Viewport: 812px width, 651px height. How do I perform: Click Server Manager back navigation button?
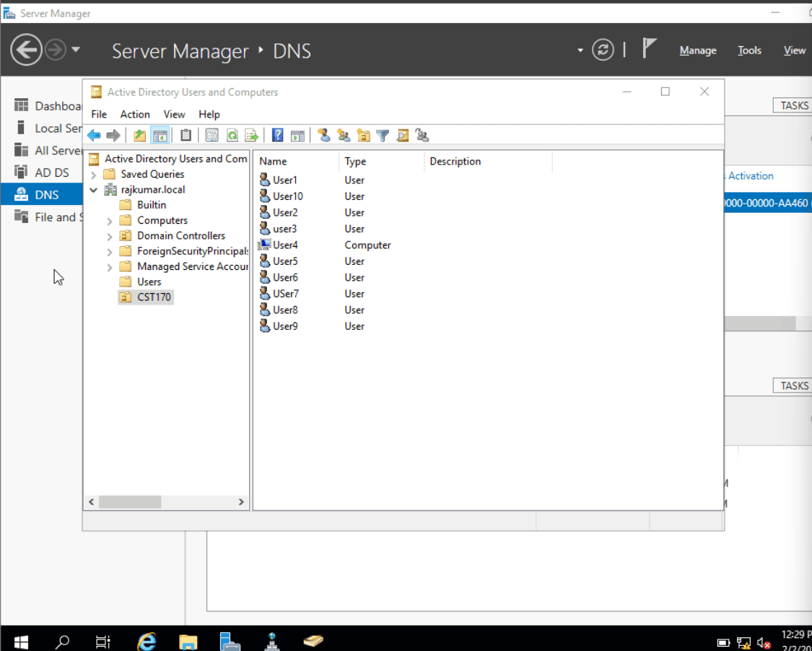point(26,50)
